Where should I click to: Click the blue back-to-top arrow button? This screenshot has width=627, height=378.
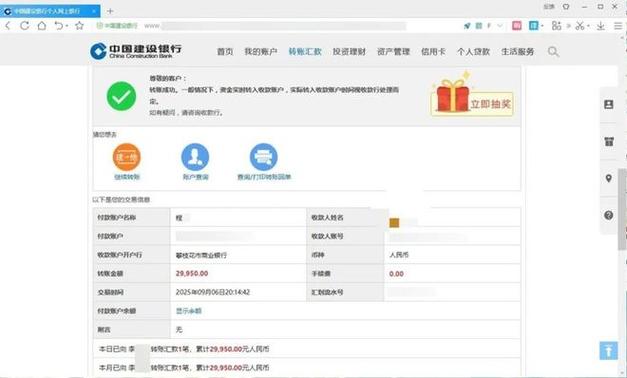(609, 350)
